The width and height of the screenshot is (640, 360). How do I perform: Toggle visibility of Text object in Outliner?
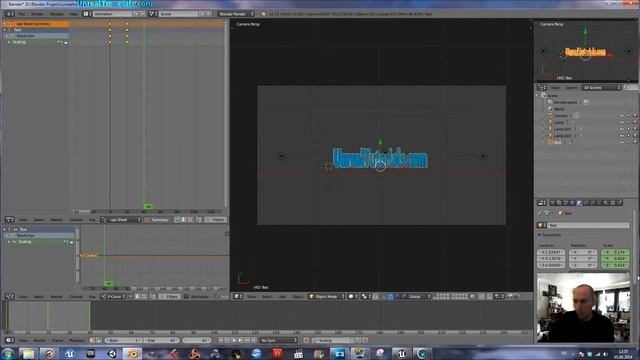click(622, 142)
